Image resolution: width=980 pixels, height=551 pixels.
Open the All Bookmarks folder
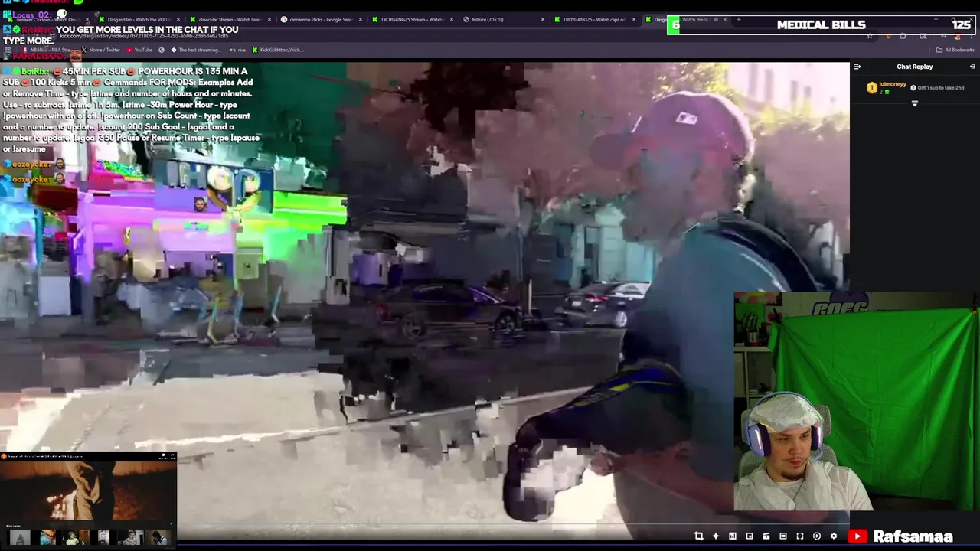click(955, 50)
